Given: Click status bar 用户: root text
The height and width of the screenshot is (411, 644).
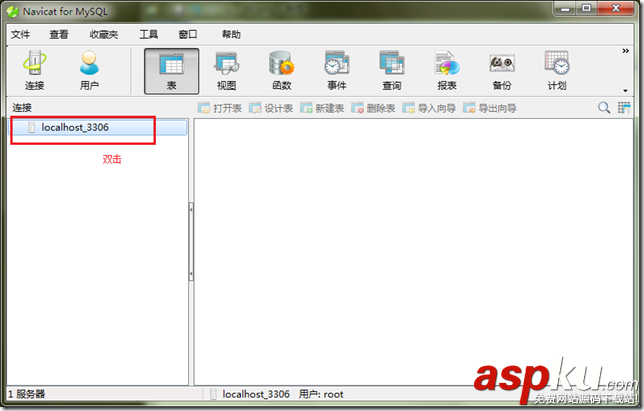Looking at the screenshot, I should point(321,394).
